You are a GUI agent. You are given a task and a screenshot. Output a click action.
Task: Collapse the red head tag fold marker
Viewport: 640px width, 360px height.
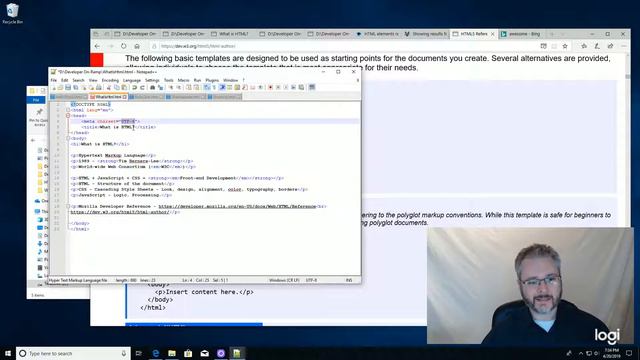click(x=68, y=116)
